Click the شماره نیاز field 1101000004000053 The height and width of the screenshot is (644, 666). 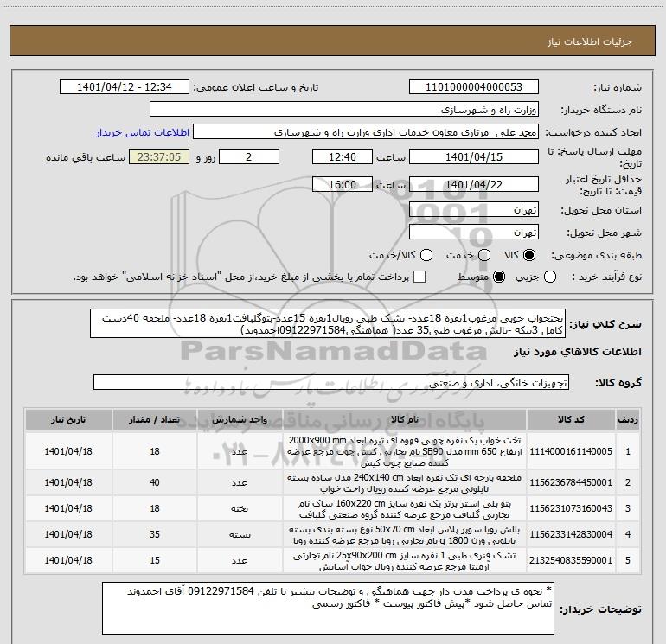[x=474, y=87]
